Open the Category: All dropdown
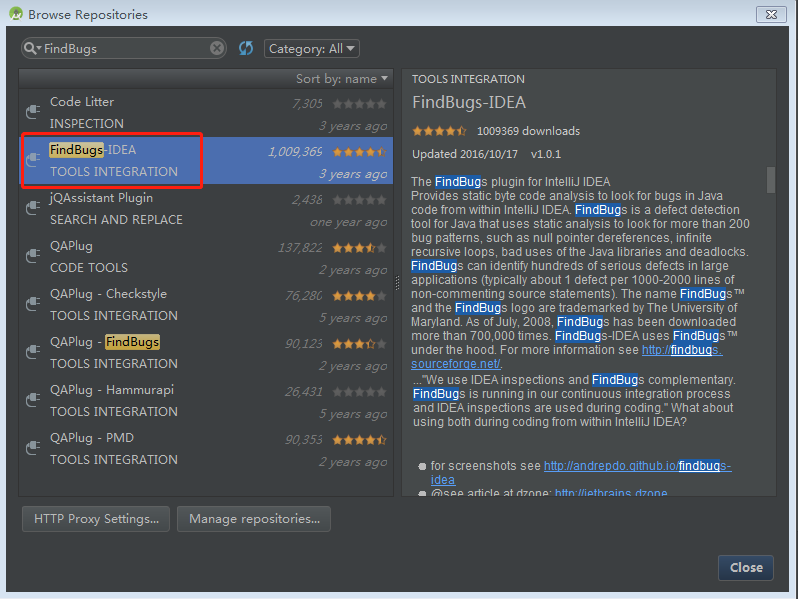 pyautogui.click(x=311, y=48)
